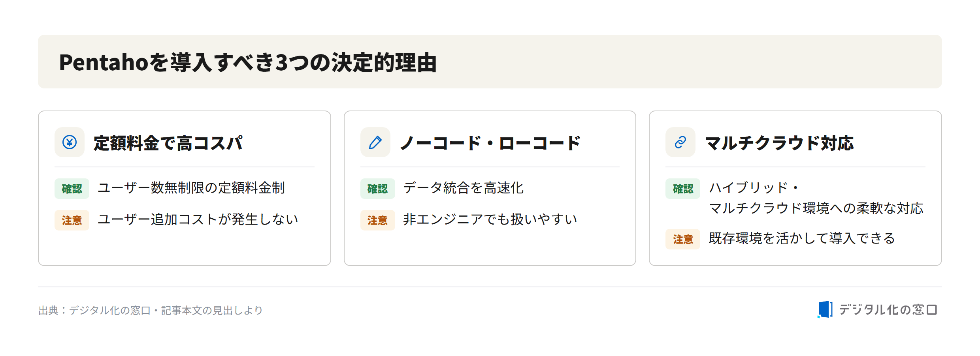Click the デジタル化の窓口 brand name text
This screenshot has height=356, width=980.
coord(888,310)
